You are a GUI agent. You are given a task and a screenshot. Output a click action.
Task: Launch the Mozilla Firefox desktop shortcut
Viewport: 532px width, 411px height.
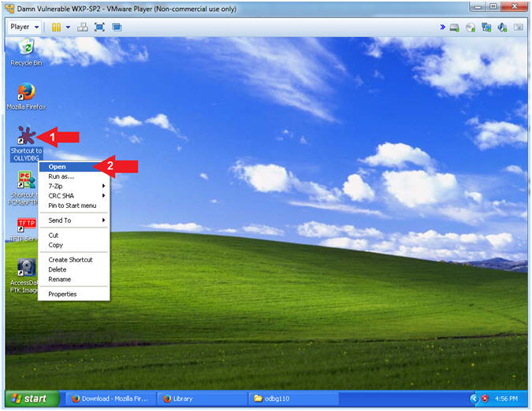tap(27, 97)
